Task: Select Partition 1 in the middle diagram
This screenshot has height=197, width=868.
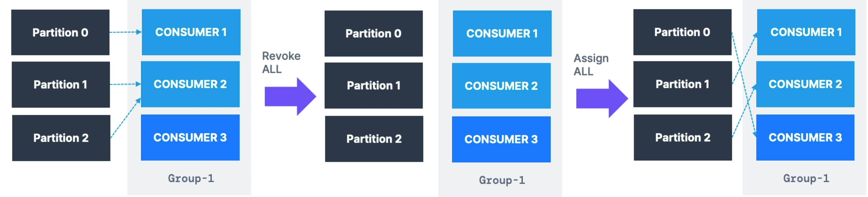Action: [x=374, y=86]
